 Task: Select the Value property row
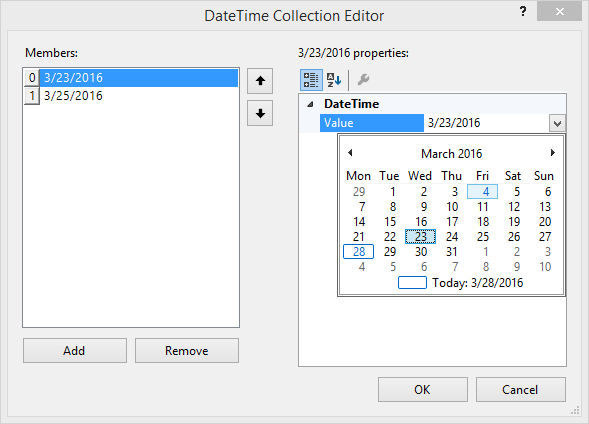(x=443, y=123)
